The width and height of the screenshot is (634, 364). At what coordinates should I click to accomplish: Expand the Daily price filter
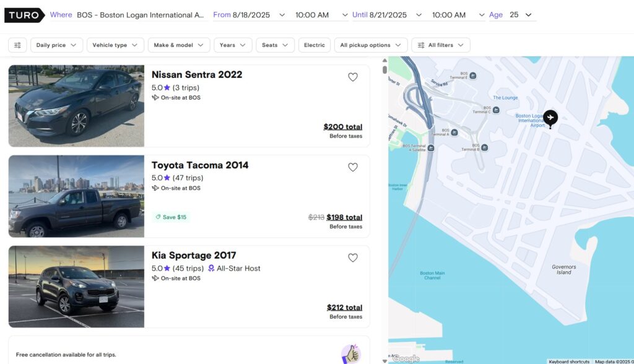pyautogui.click(x=56, y=45)
